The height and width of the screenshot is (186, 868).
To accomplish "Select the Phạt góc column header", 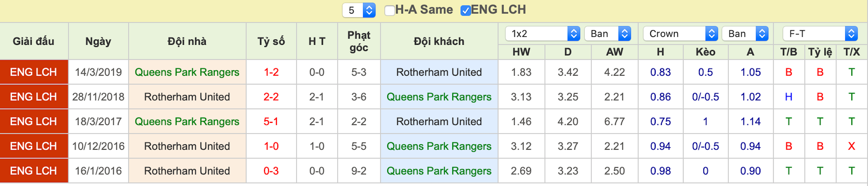I will coord(359,41).
